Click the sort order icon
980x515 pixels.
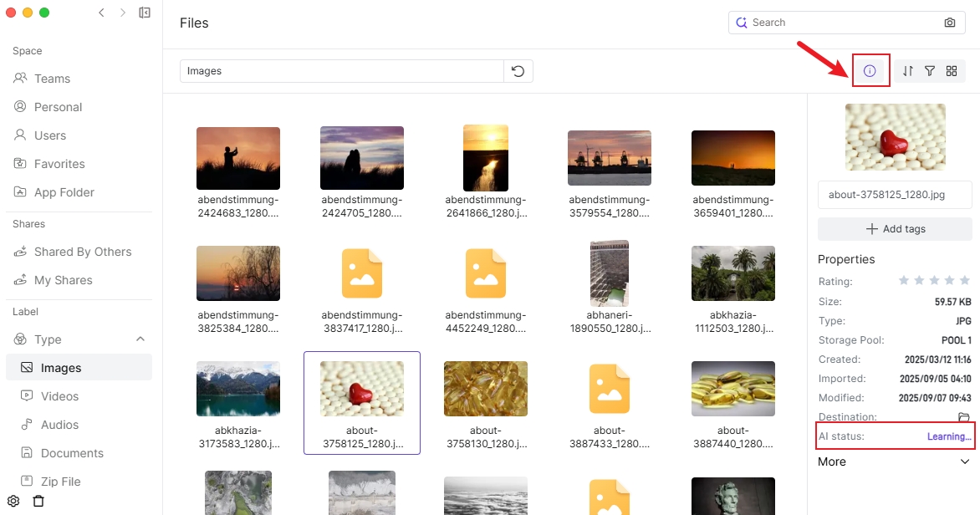point(908,71)
